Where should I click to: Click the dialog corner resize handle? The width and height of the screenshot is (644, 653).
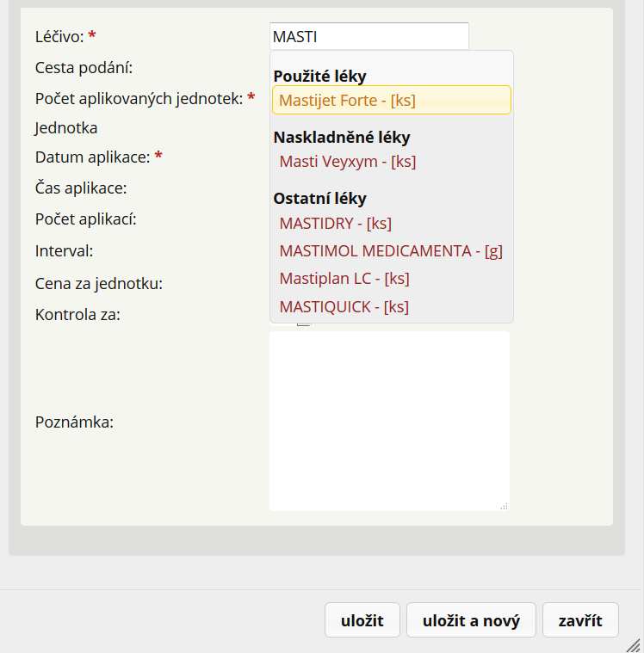point(634,645)
